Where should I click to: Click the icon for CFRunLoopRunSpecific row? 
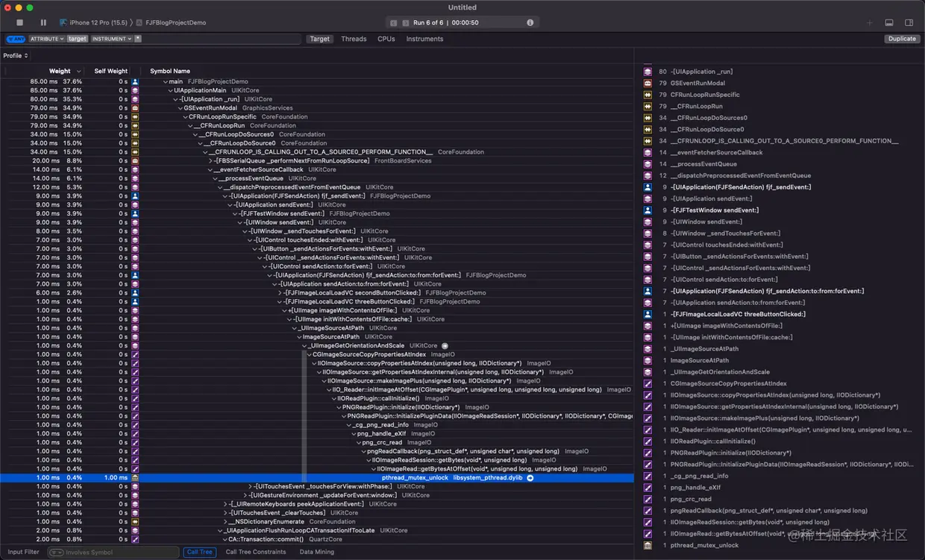[135, 117]
